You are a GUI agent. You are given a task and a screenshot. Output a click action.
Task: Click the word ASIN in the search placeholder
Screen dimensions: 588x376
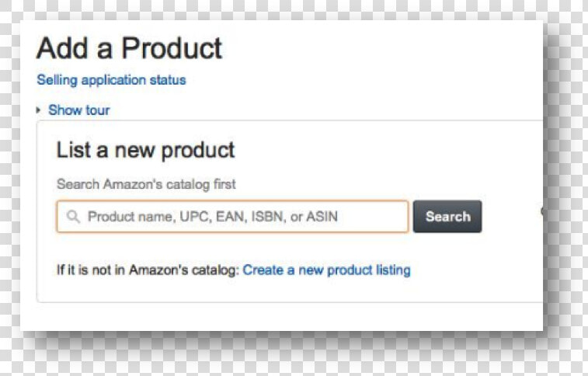322,216
